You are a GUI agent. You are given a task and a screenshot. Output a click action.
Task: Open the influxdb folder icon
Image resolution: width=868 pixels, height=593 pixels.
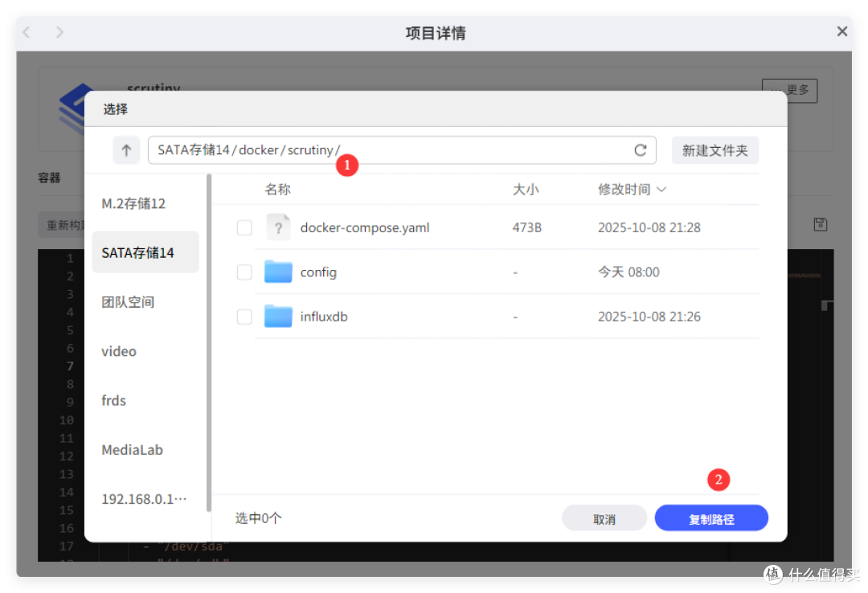pyautogui.click(x=278, y=316)
